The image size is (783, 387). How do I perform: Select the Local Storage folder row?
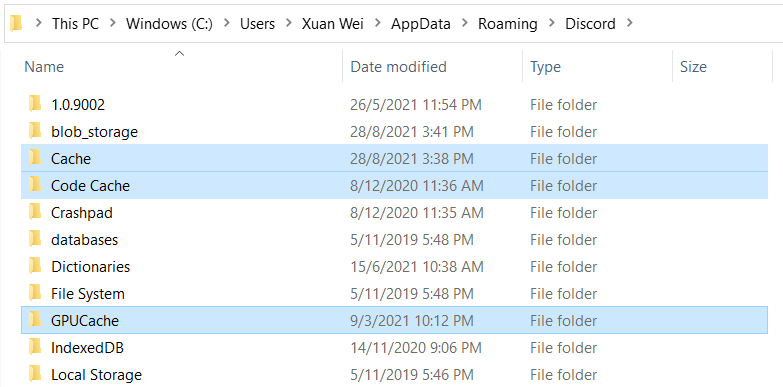[x=394, y=374]
